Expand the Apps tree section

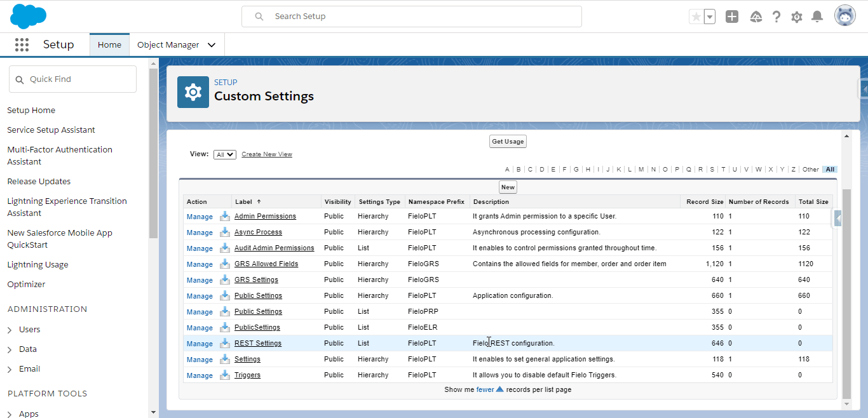[x=10, y=414]
